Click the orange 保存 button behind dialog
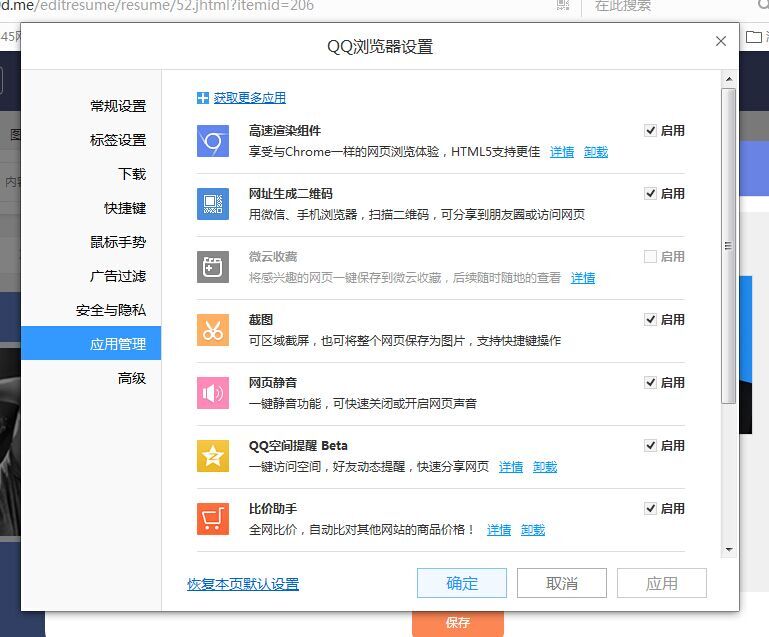 pyautogui.click(x=458, y=623)
